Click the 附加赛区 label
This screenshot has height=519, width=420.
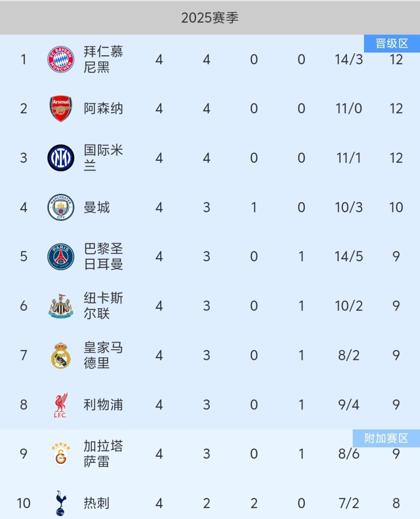point(386,438)
